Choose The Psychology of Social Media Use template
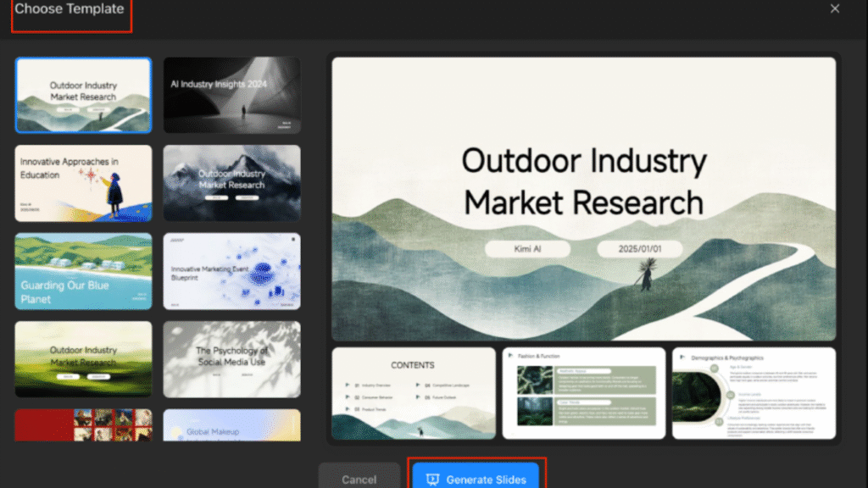 [x=231, y=359]
